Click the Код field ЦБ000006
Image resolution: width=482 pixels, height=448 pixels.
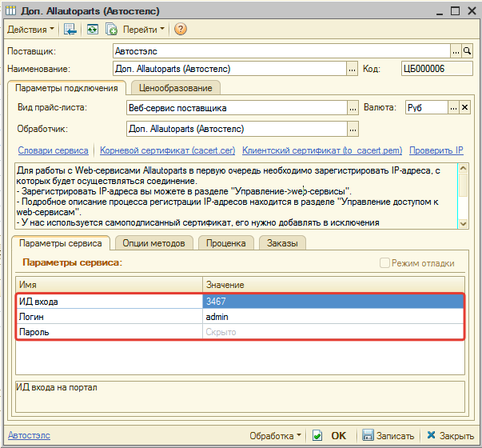pos(436,69)
